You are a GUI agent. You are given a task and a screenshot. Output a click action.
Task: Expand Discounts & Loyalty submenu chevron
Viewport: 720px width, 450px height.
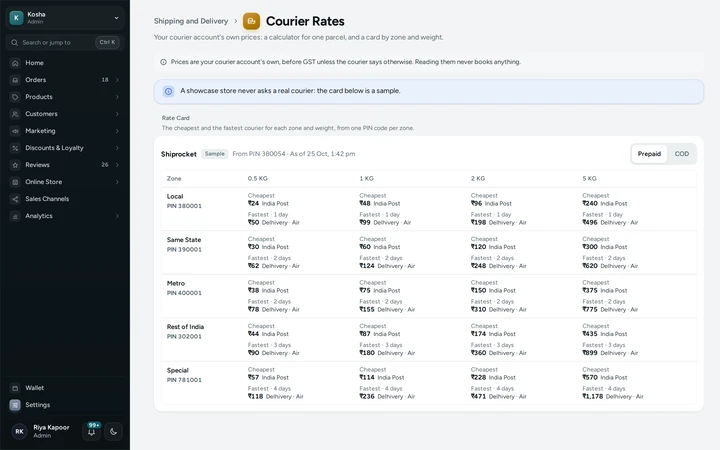pos(117,148)
